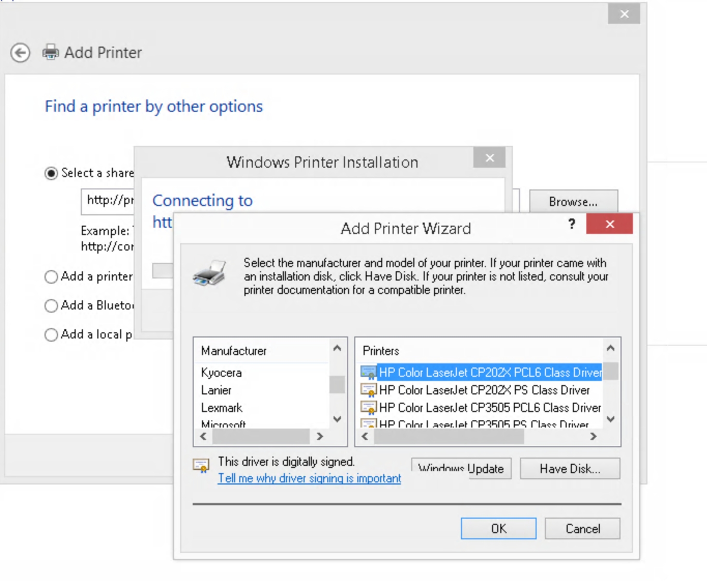The image size is (707, 588).
Task: Click the Have Disk button
Action: coord(570,468)
